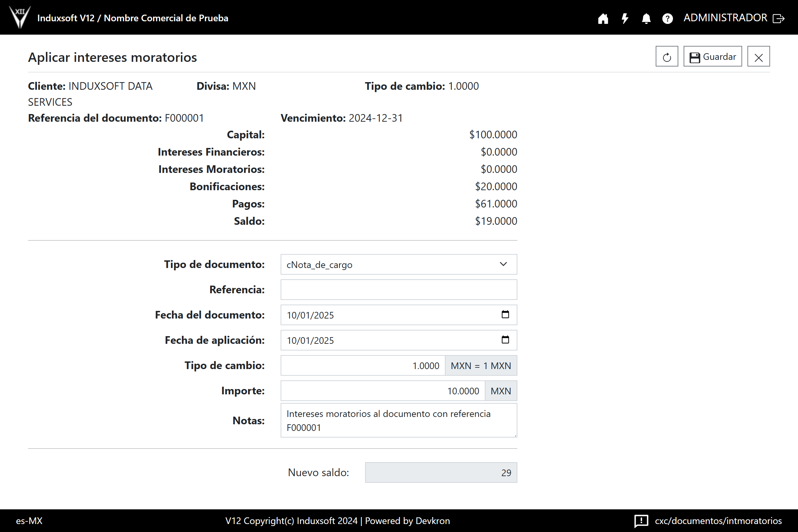Close the form with the X button

click(x=759, y=56)
